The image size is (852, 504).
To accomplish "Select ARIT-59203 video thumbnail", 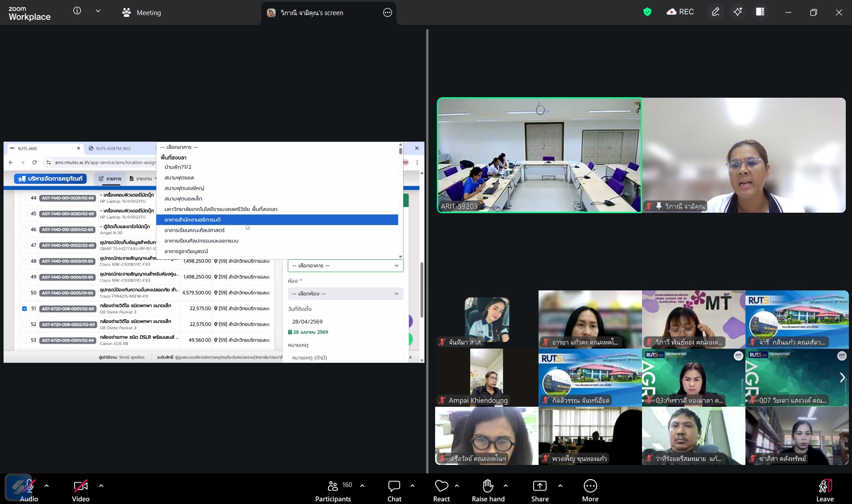I will click(x=539, y=155).
